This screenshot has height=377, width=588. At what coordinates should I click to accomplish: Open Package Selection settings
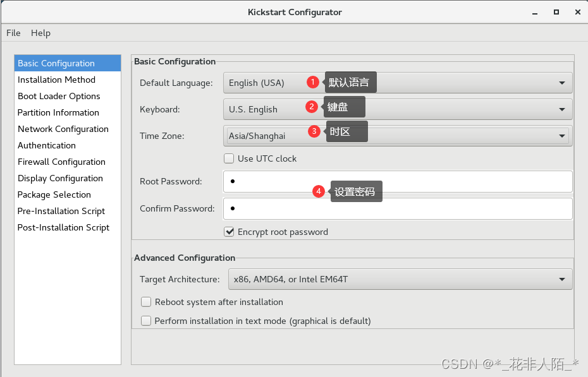click(x=54, y=194)
